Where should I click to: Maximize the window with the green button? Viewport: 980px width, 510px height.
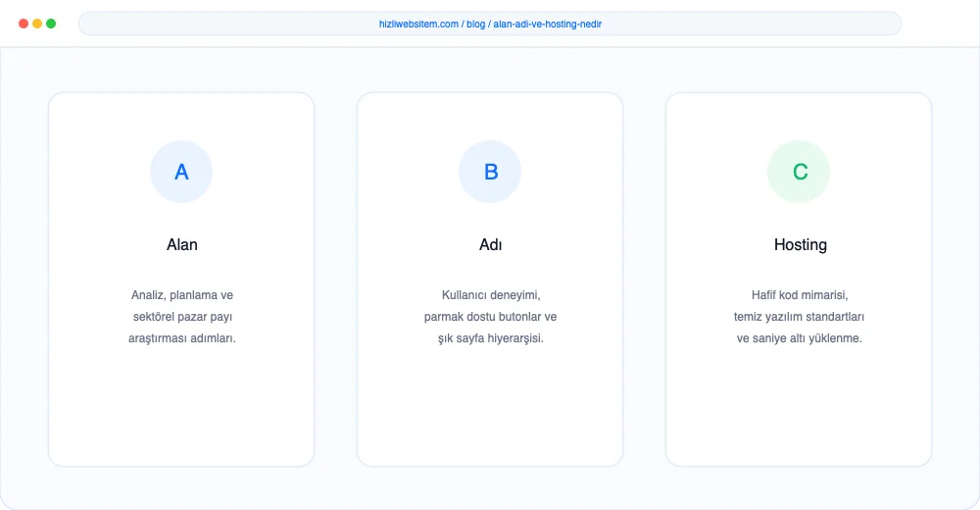click(x=51, y=24)
